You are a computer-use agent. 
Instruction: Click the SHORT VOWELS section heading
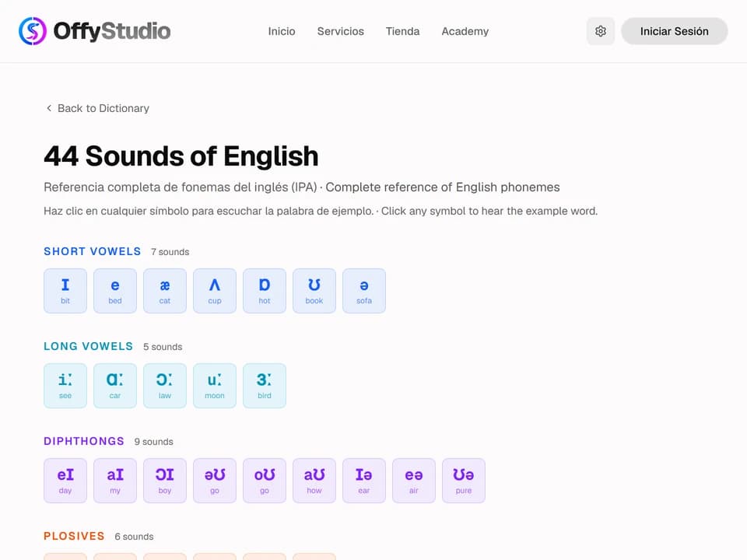(93, 251)
